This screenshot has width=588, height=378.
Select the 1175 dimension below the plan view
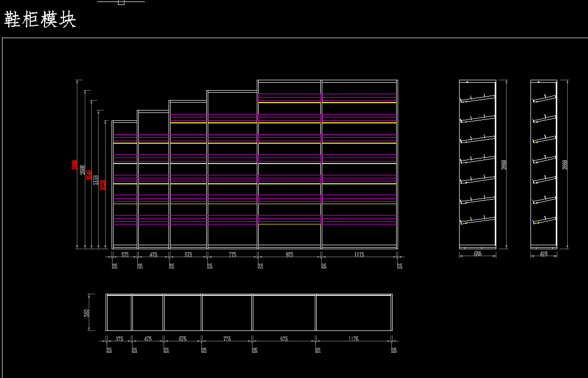(x=353, y=339)
